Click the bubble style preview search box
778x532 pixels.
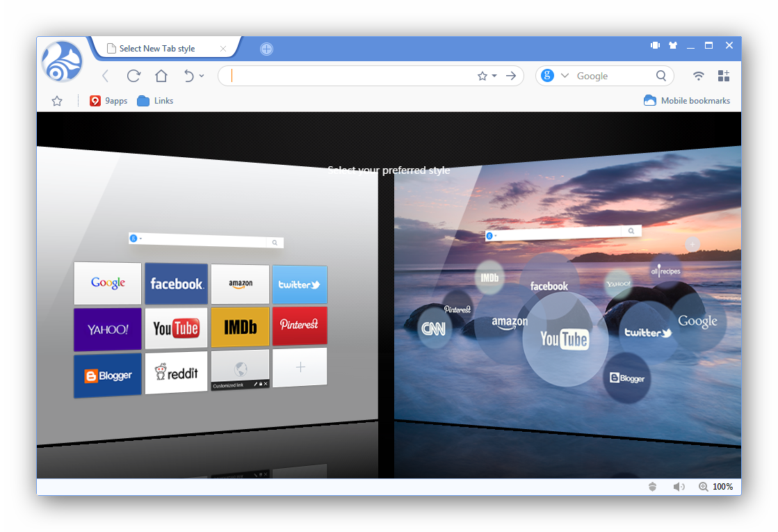click(x=563, y=233)
